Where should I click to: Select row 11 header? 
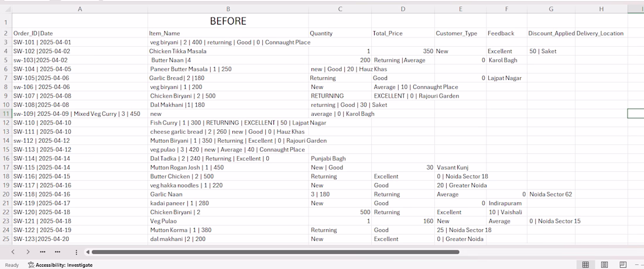click(x=6, y=113)
